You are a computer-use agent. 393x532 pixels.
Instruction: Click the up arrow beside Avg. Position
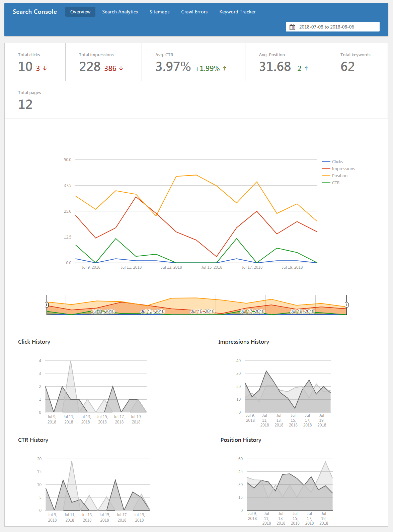306,68
